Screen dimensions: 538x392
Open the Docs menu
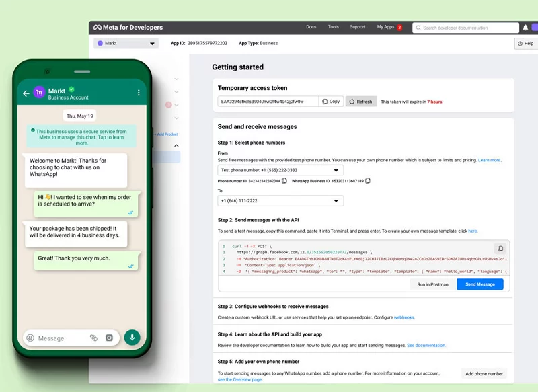pos(311,28)
